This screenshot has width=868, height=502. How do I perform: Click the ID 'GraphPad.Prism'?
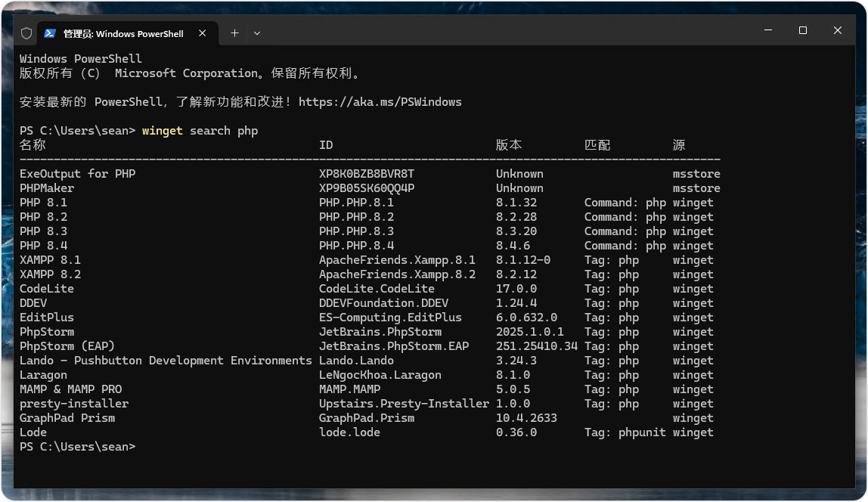[367, 418]
